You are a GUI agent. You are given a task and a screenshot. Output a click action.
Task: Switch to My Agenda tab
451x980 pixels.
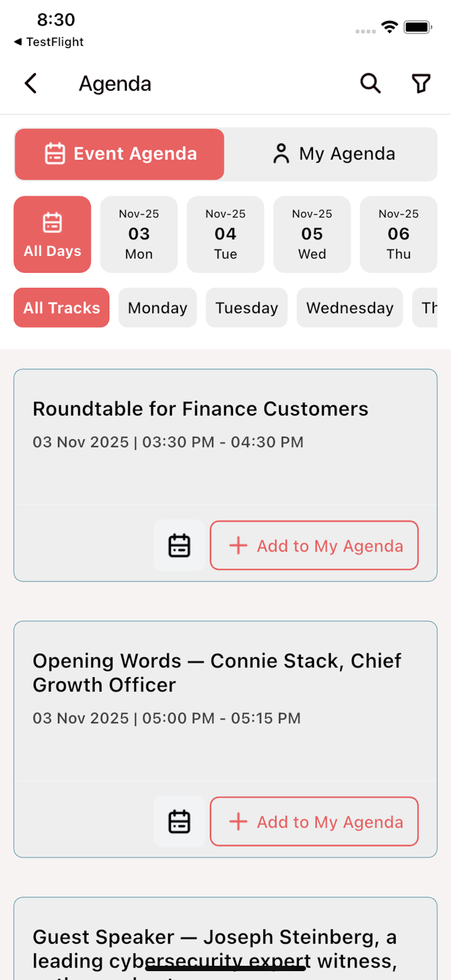coord(333,154)
